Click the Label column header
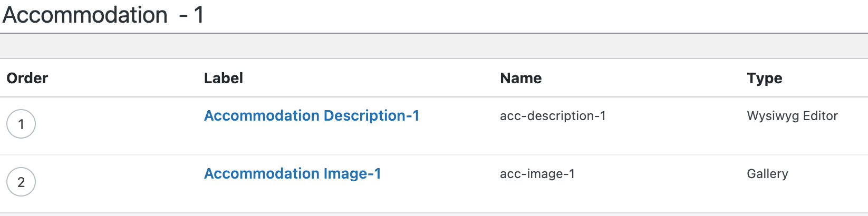Screen dimensions: 868x216 tap(224, 78)
